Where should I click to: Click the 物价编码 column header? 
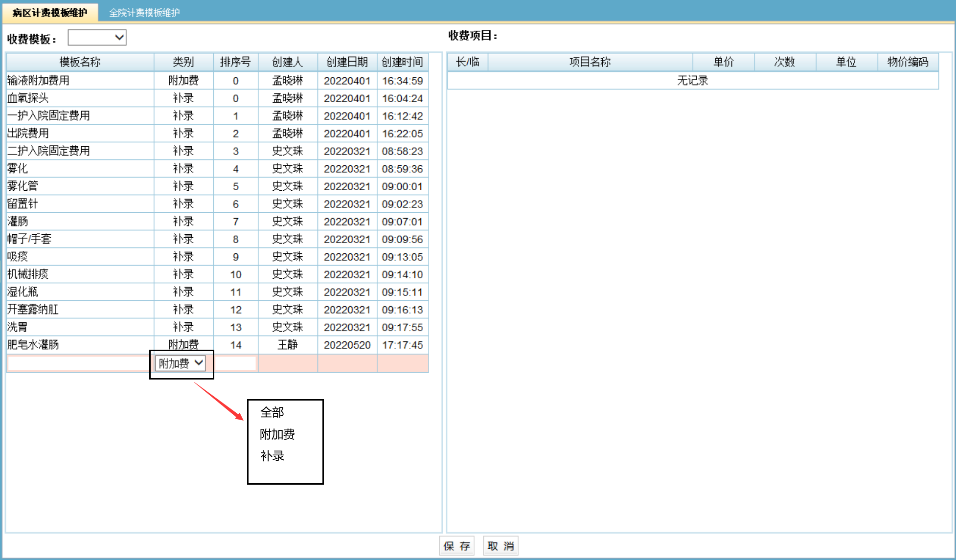point(908,62)
